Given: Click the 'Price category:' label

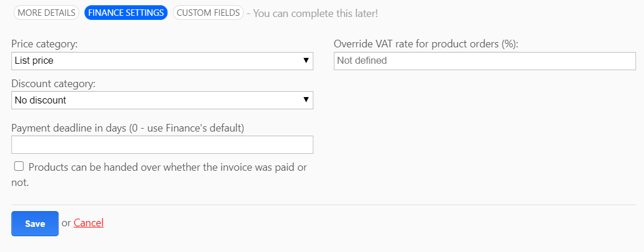Looking at the screenshot, I should [44, 44].
